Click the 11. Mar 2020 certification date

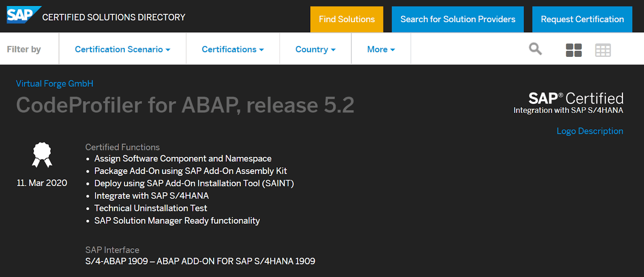tap(42, 183)
